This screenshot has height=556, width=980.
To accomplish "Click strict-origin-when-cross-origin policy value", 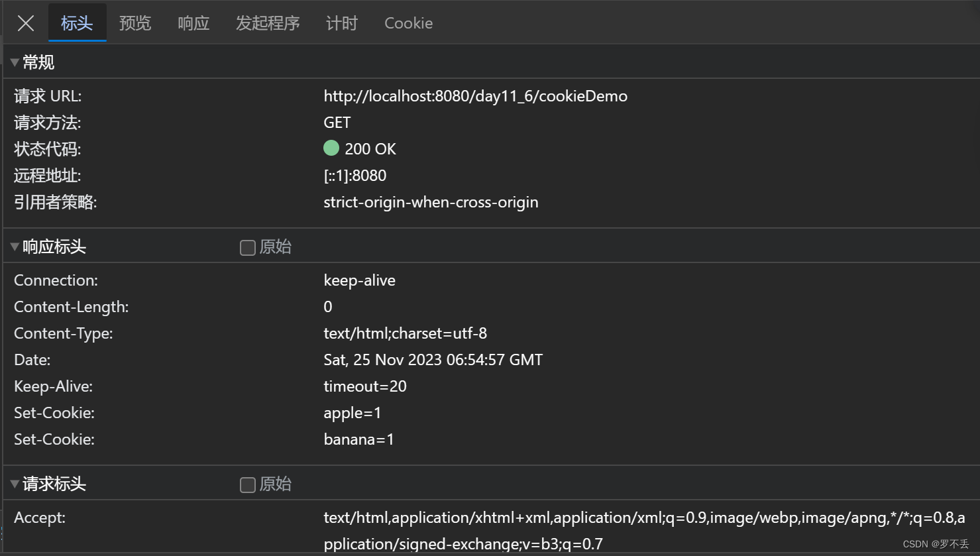I will (x=431, y=202).
